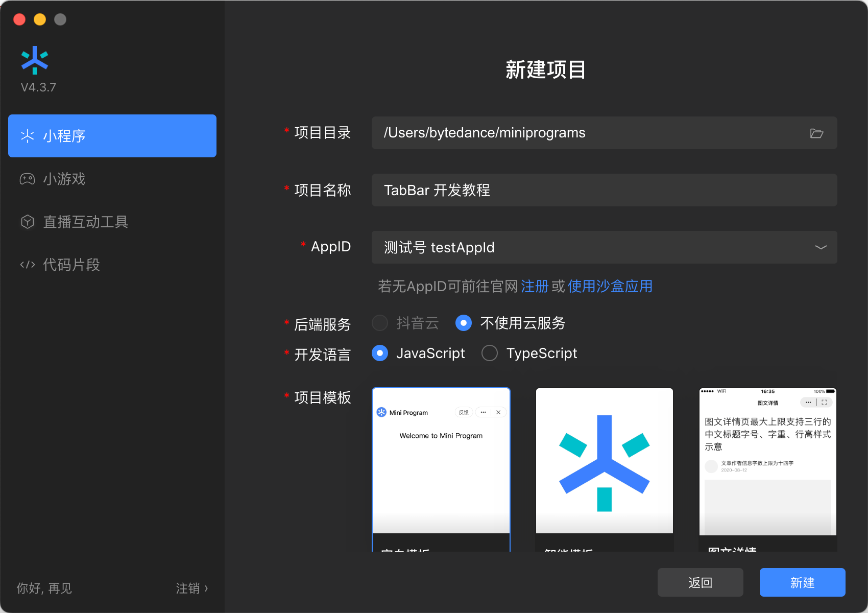Click the 项目目录 path field

[605, 133]
